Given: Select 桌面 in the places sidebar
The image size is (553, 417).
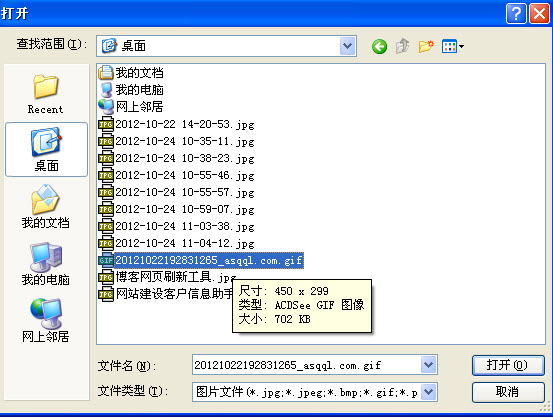Looking at the screenshot, I should [46, 150].
